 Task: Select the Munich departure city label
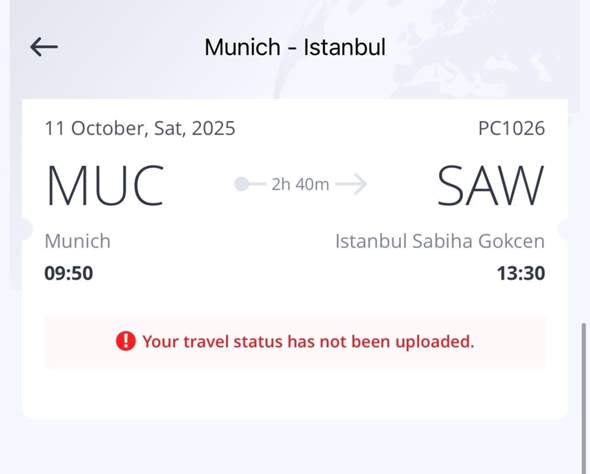78,241
